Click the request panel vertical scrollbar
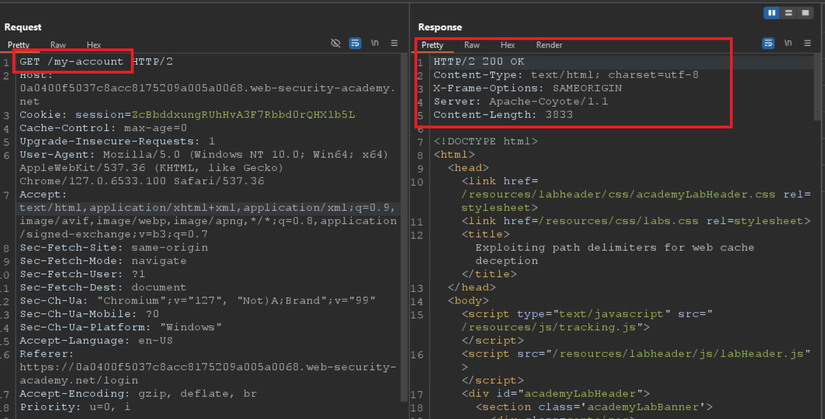The width and height of the screenshot is (825, 419). (404, 226)
